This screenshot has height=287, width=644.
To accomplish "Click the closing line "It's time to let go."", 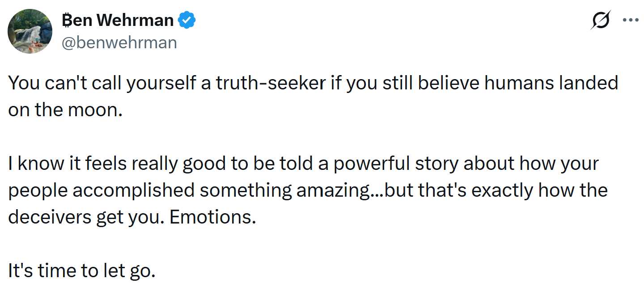I will pyautogui.click(x=81, y=271).
